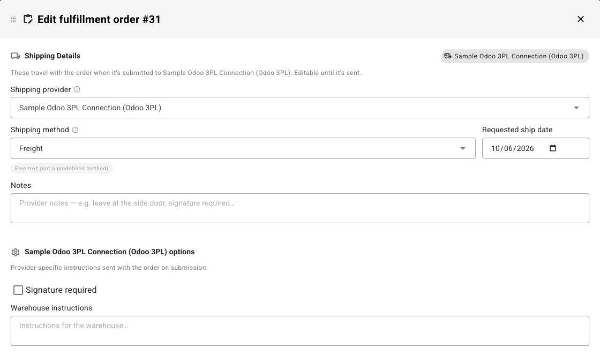600x364 pixels.
Task: Click the Shipping Details section heading
Action: 52,56
